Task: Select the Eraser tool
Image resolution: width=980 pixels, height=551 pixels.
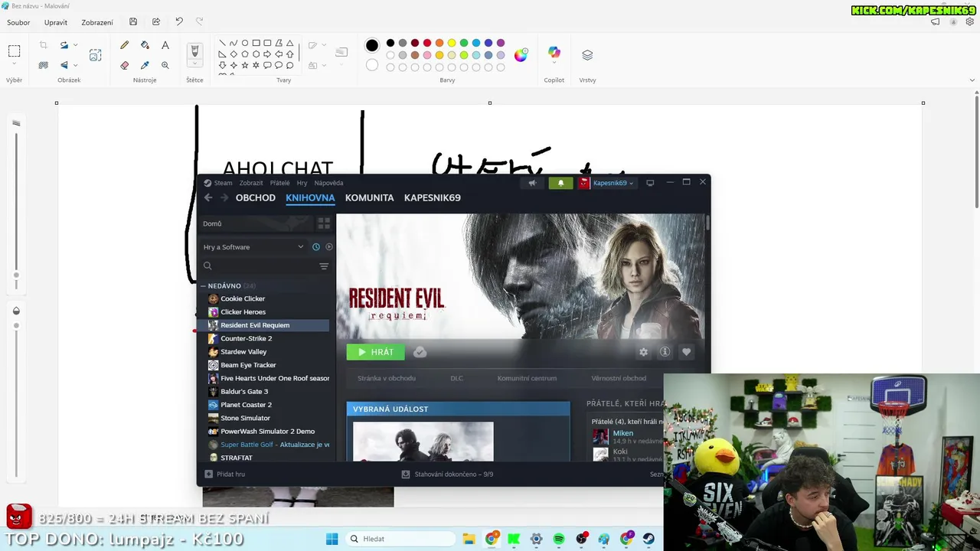Action: [x=124, y=65]
